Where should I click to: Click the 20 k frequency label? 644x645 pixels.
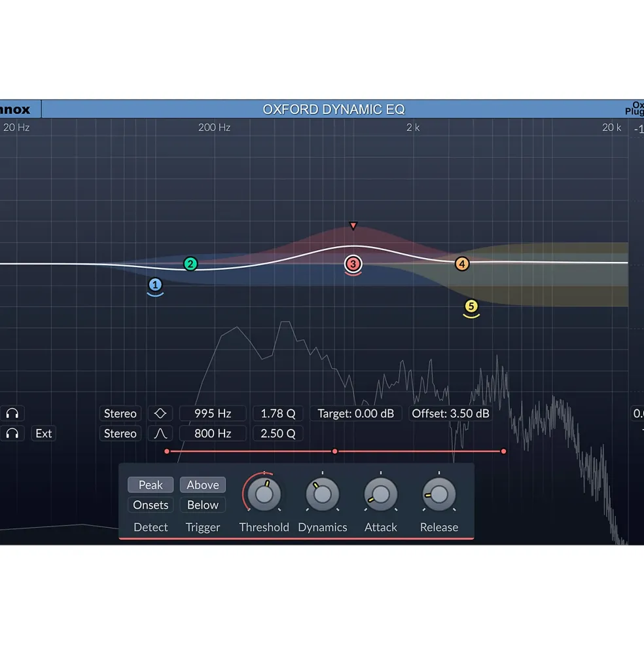611,128
